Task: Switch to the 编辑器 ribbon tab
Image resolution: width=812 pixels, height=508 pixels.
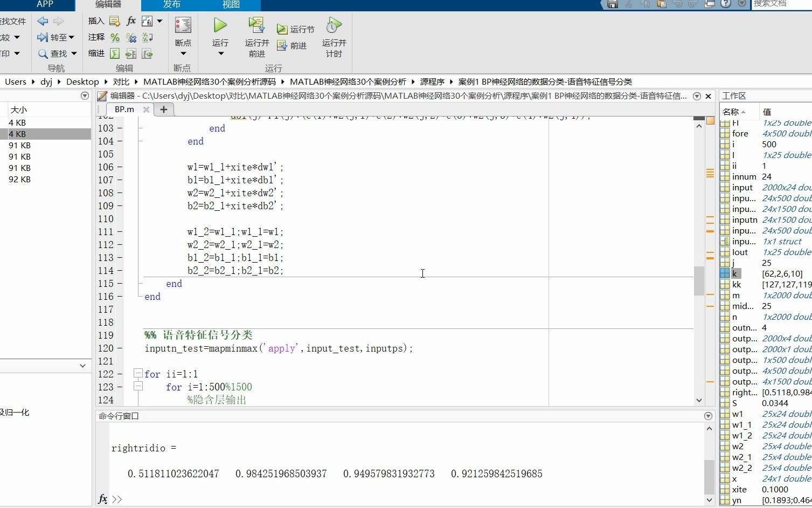Action: tap(108, 4)
